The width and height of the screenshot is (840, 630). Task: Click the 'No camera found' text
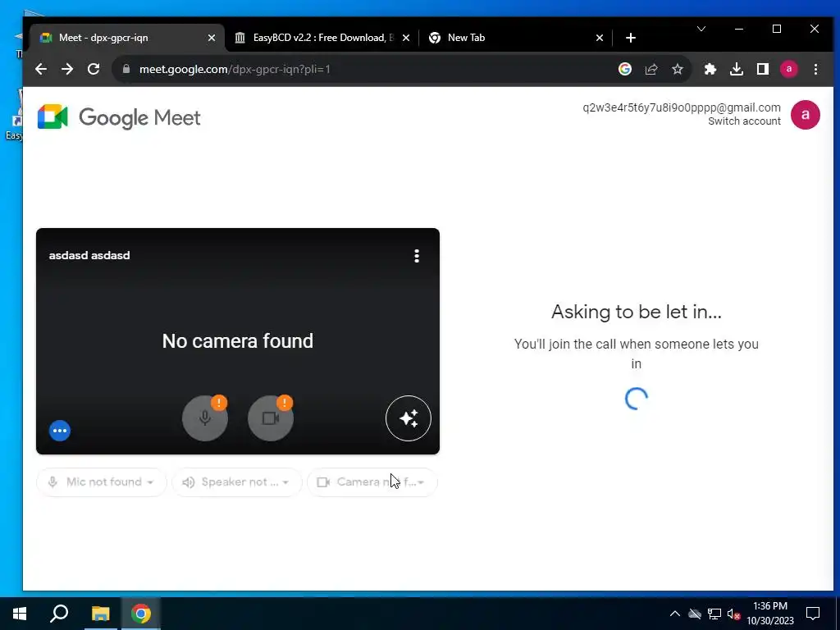238,341
